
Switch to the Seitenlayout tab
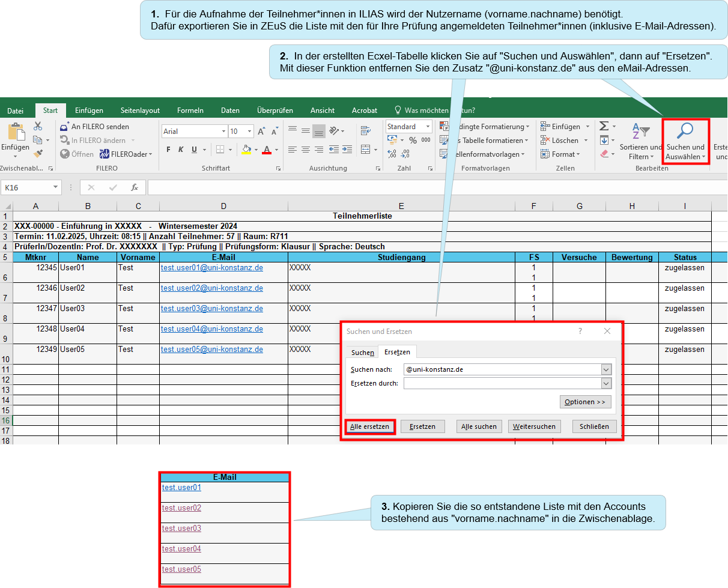140,111
